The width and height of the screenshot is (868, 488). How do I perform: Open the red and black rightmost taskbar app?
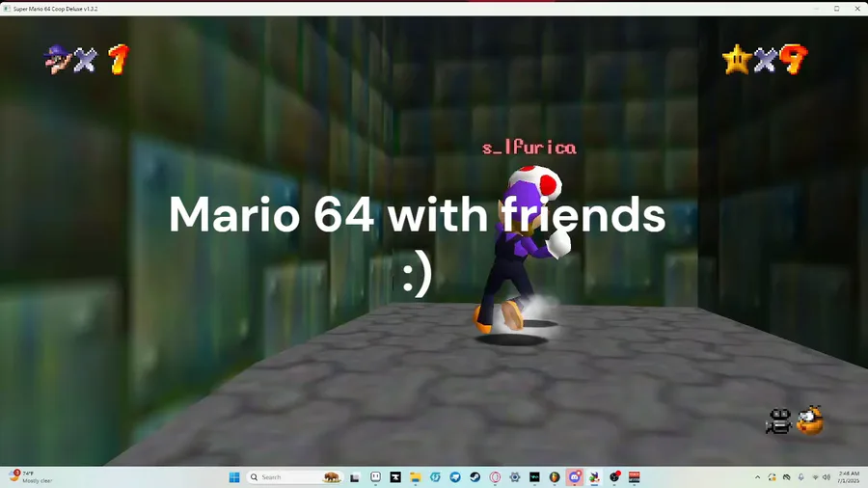pos(635,477)
